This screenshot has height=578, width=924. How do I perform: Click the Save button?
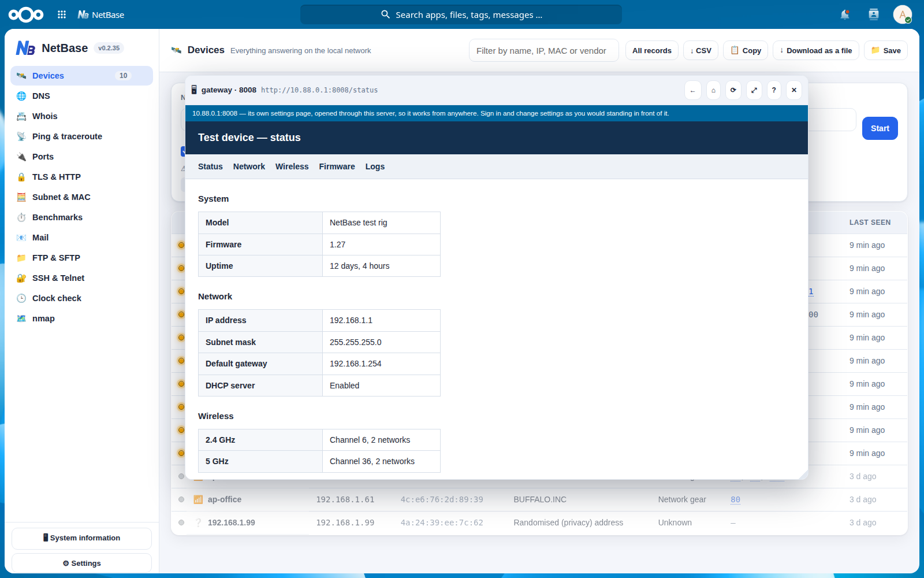click(x=886, y=51)
